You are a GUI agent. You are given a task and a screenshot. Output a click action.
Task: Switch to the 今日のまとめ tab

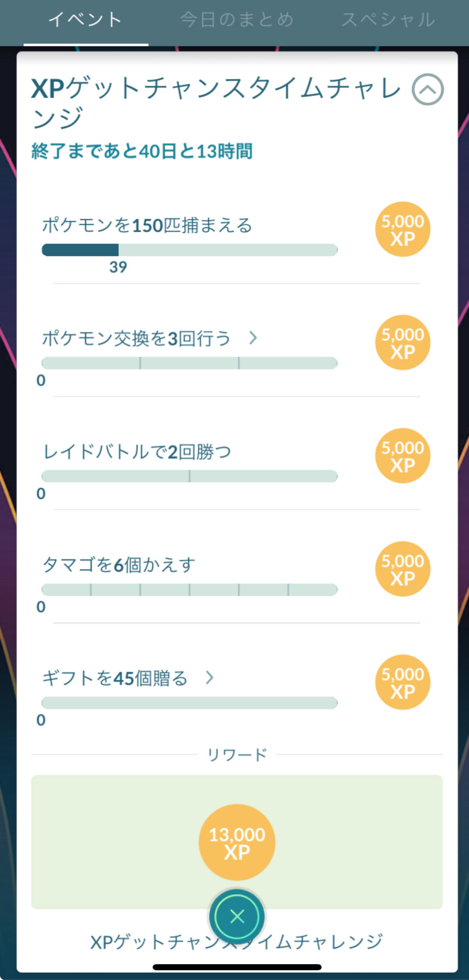(x=237, y=19)
